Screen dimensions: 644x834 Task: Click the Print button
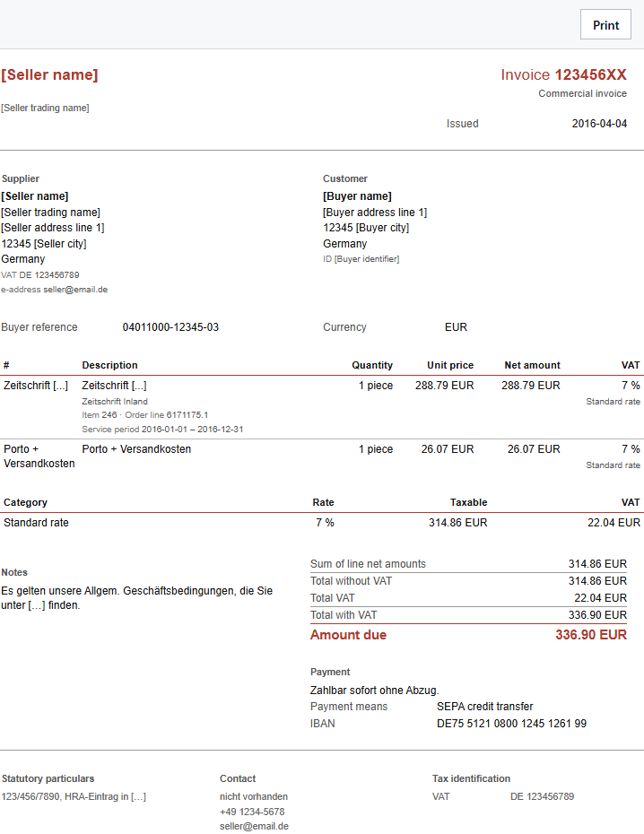605,24
